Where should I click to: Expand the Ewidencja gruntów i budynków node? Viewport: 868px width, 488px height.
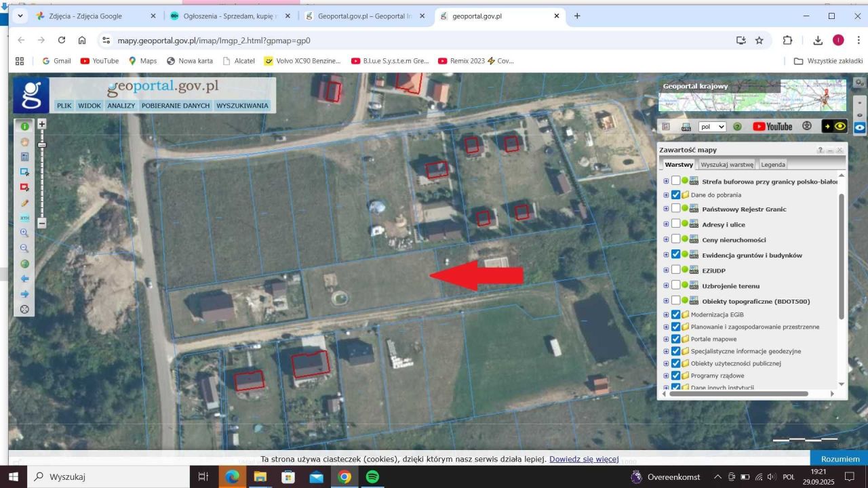pos(666,255)
